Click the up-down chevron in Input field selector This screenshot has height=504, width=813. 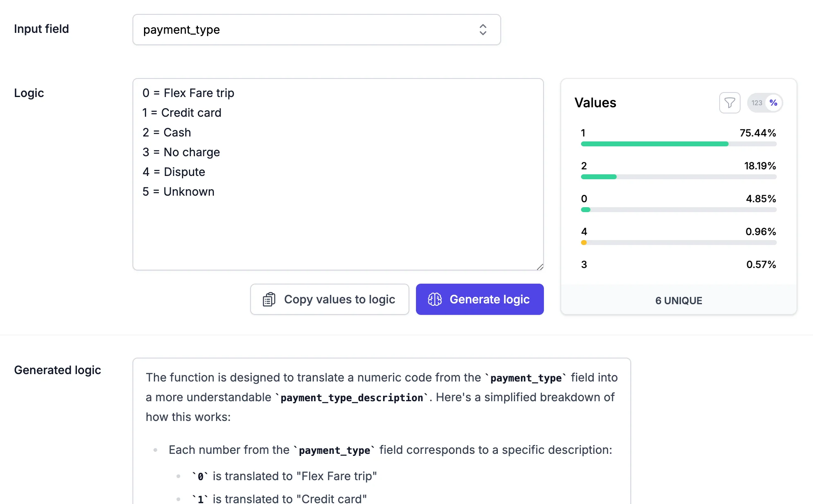point(483,30)
